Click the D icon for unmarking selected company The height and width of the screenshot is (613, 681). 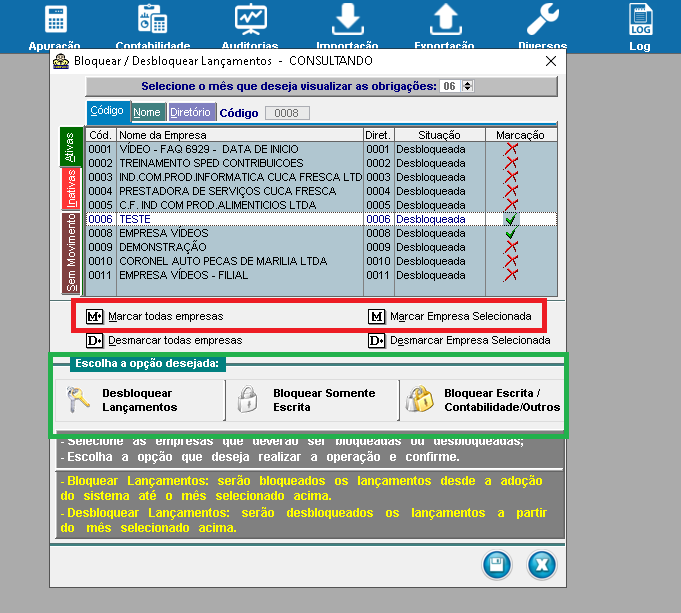(377, 341)
